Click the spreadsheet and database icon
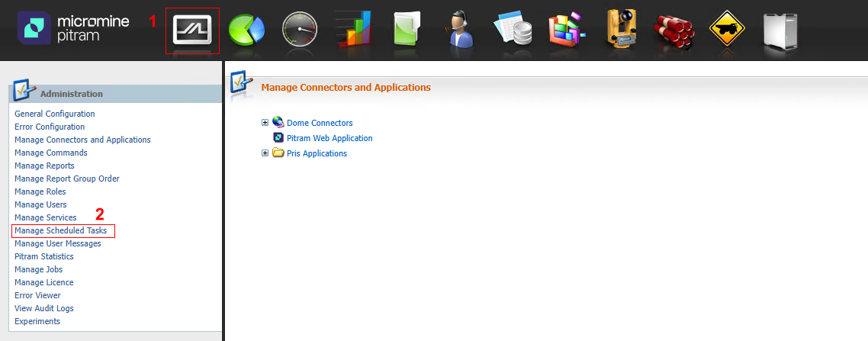Screen dimensions: 868x341 pos(514,31)
